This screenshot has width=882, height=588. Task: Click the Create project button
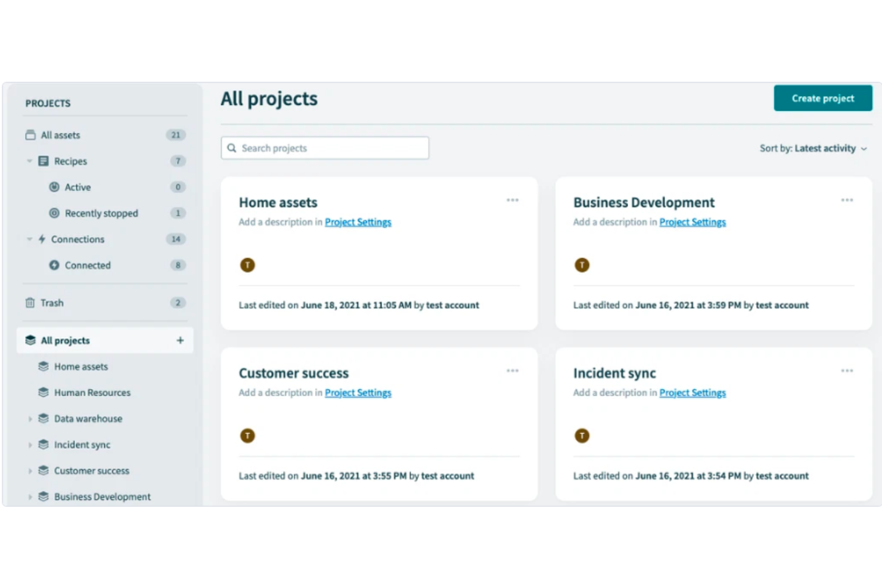tap(822, 98)
